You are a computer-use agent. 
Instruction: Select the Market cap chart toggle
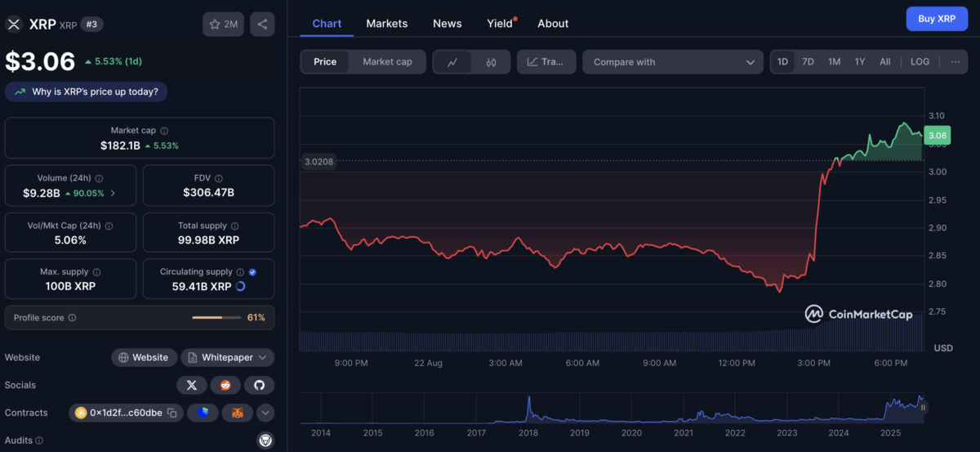pos(387,62)
